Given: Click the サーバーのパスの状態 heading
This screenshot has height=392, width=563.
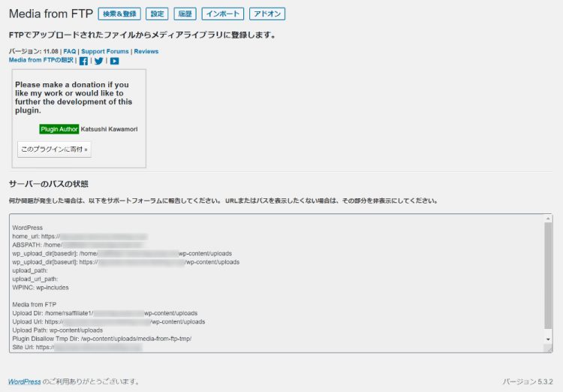Looking at the screenshot, I should click(x=49, y=184).
